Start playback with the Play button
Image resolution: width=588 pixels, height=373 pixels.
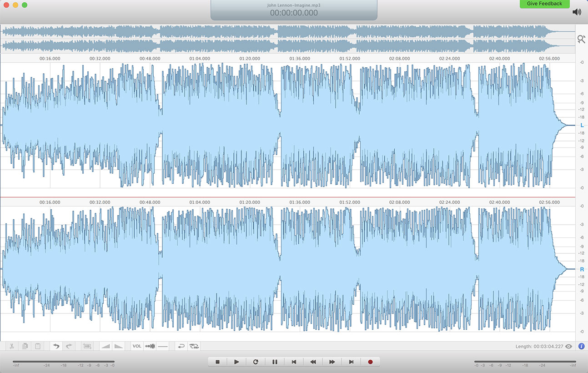pos(236,362)
